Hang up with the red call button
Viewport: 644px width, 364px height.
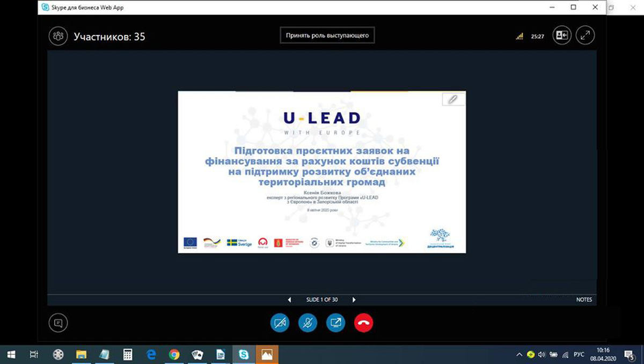[x=364, y=323]
